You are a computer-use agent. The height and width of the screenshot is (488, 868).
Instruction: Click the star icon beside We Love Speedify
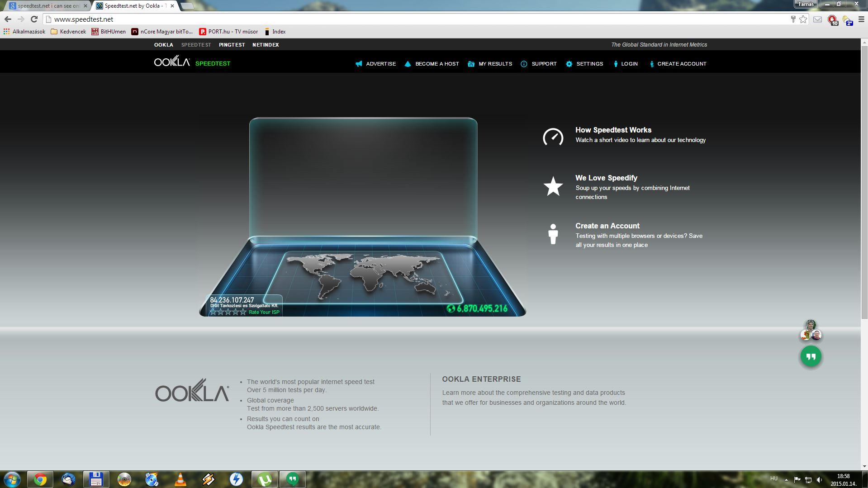(553, 186)
